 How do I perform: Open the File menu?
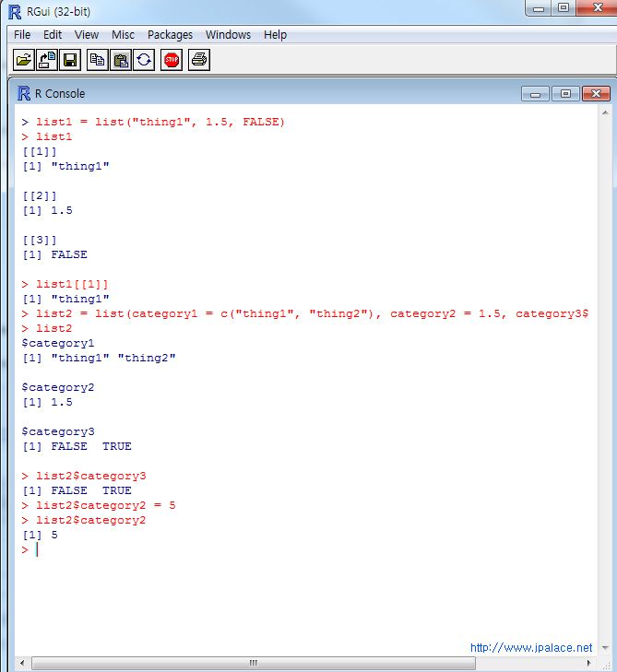pyautogui.click(x=22, y=35)
